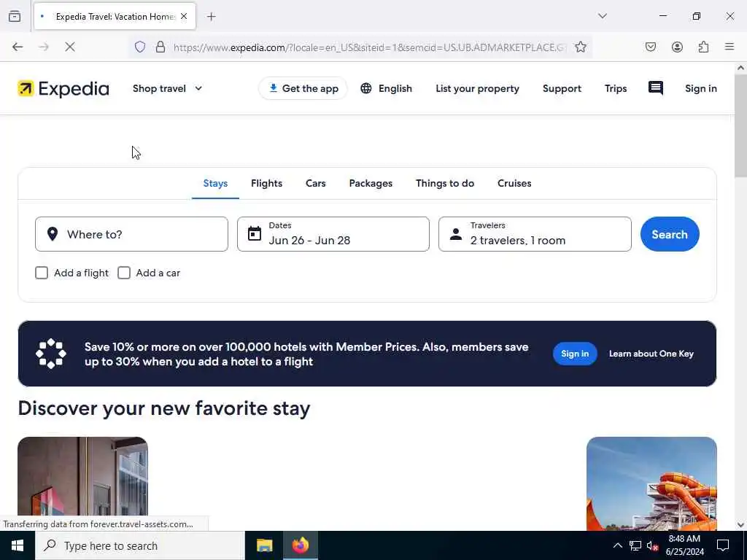Open the tracking protection shield icon
The image size is (747, 560).
coord(139,47)
